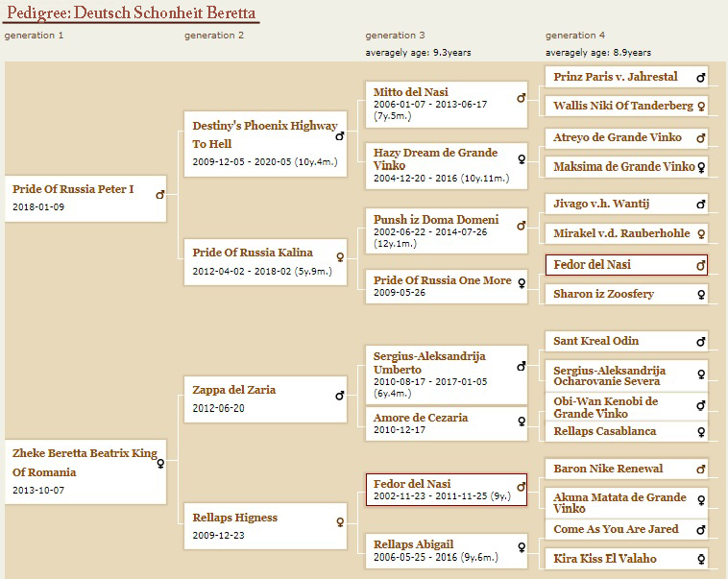Image resolution: width=728 pixels, height=579 pixels.
Task: Click female icon in Amore de Cezaria box
Action: coord(522,422)
